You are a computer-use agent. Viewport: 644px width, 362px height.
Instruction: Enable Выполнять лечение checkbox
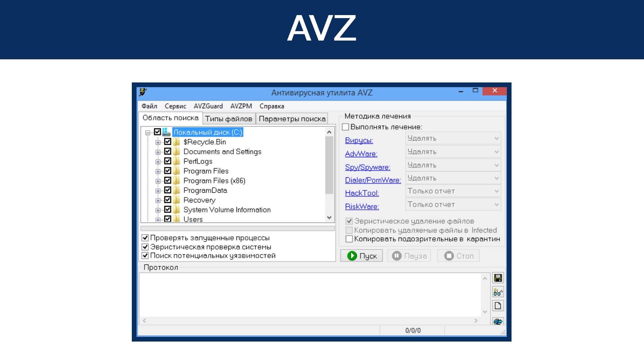click(x=345, y=127)
